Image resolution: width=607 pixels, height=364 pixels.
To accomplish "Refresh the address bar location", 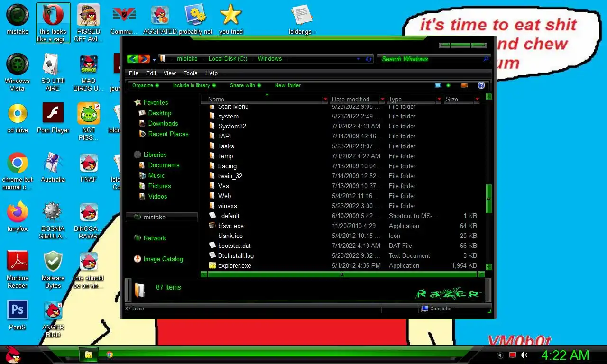I will tap(369, 59).
